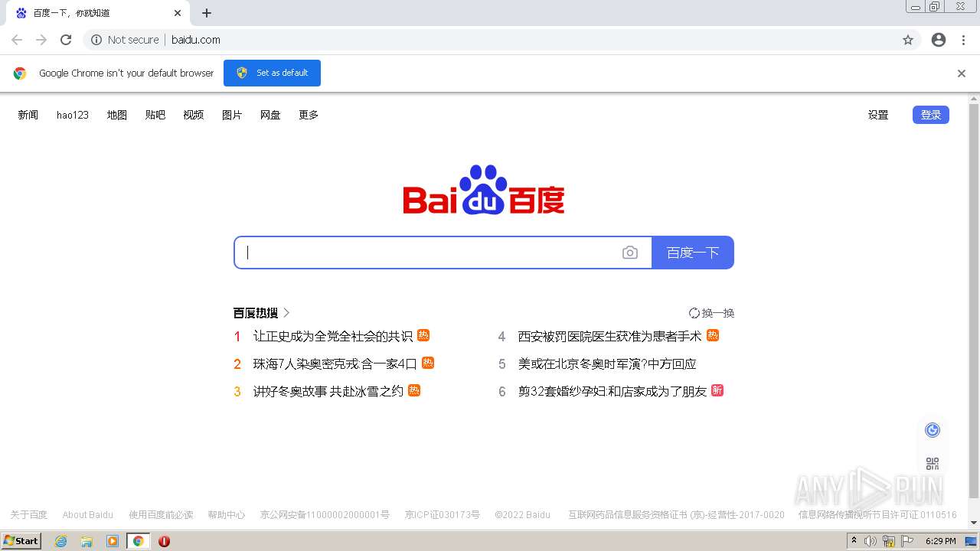Click the QR code icon on right
Viewport: 980px width, 551px height.
click(933, 464)
